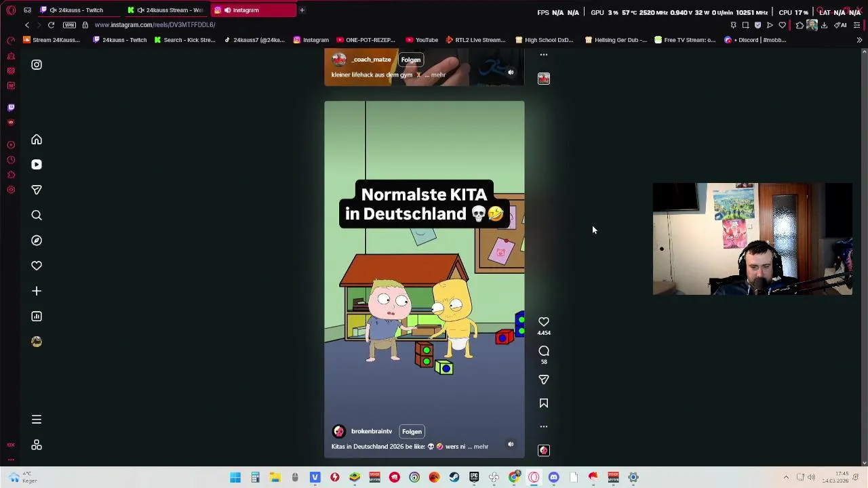Create a new post with plus icon
868x488 pixels.
tap(37, 291)
